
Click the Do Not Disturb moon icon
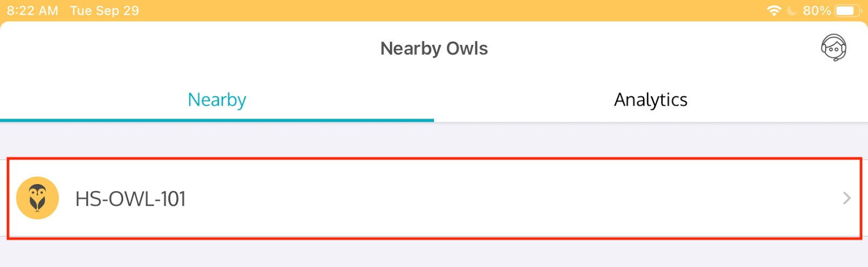pos(792,11)
